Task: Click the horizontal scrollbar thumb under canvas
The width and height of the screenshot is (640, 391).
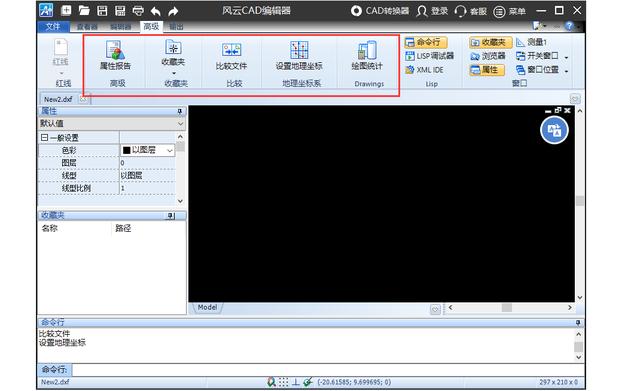Action: (507, 307)
